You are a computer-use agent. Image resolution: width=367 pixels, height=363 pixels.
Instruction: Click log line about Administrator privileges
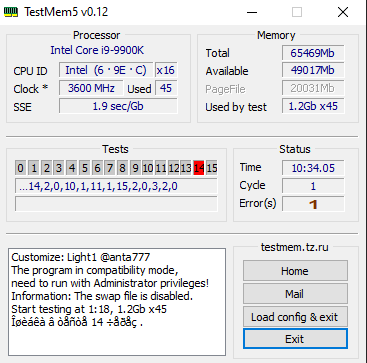(x=110, y=283)
